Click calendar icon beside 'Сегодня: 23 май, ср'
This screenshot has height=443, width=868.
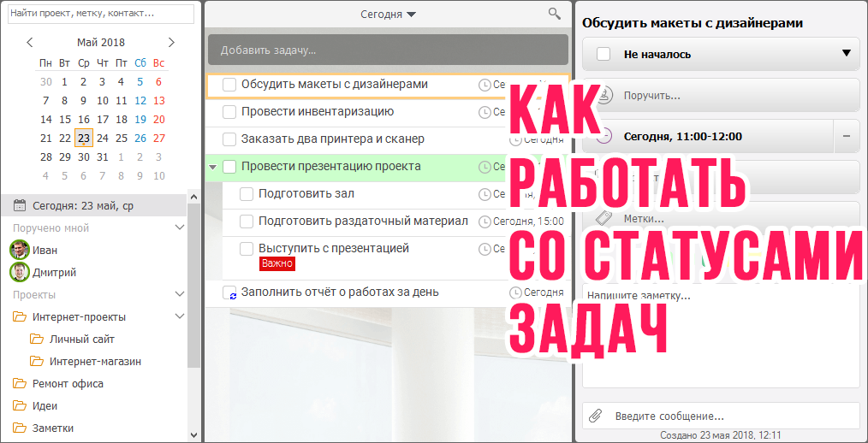tap(20, 206)
